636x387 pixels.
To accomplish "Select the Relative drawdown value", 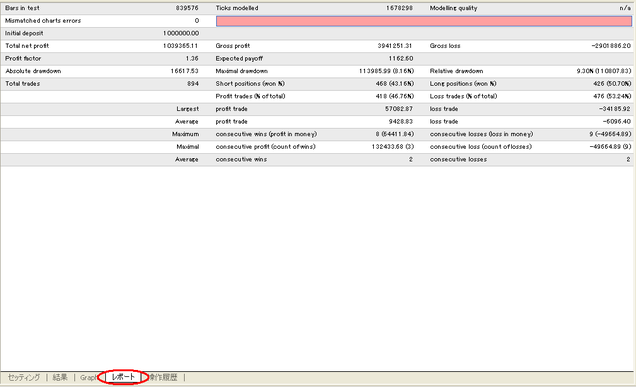I will [604, 71].
